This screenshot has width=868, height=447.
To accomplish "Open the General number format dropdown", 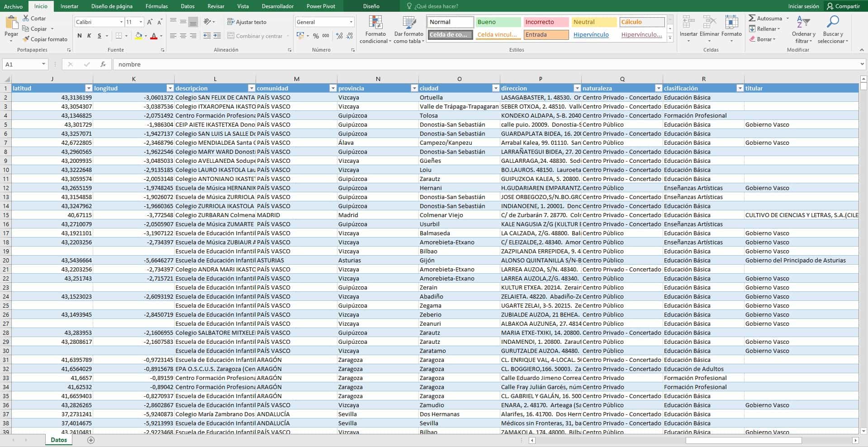I will (351, 21).
